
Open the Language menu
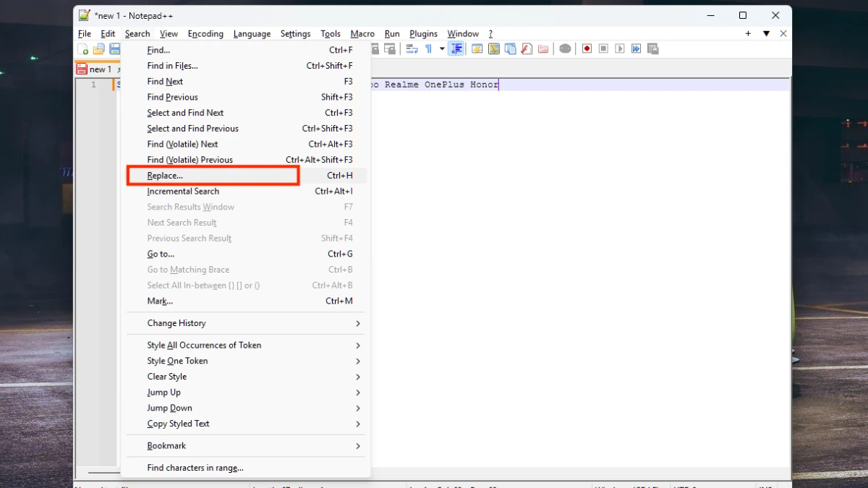pyautogui.click(x=252, y=33)
